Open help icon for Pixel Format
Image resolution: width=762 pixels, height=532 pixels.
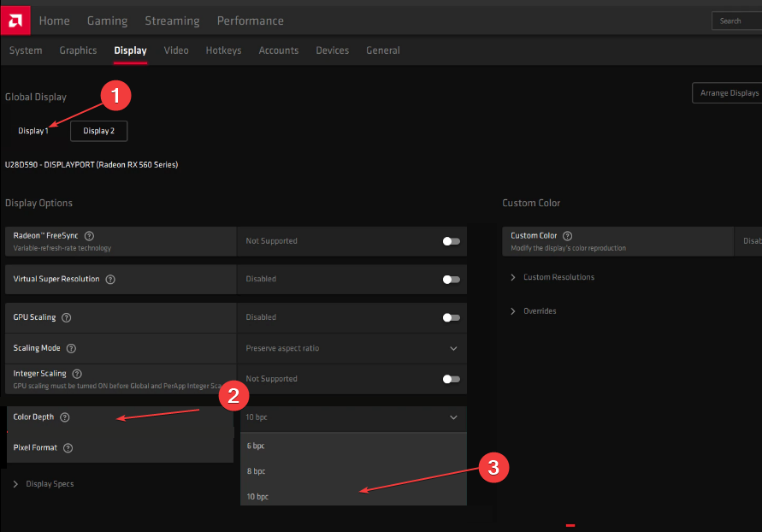pyautogui.click(x=68, y=448)
